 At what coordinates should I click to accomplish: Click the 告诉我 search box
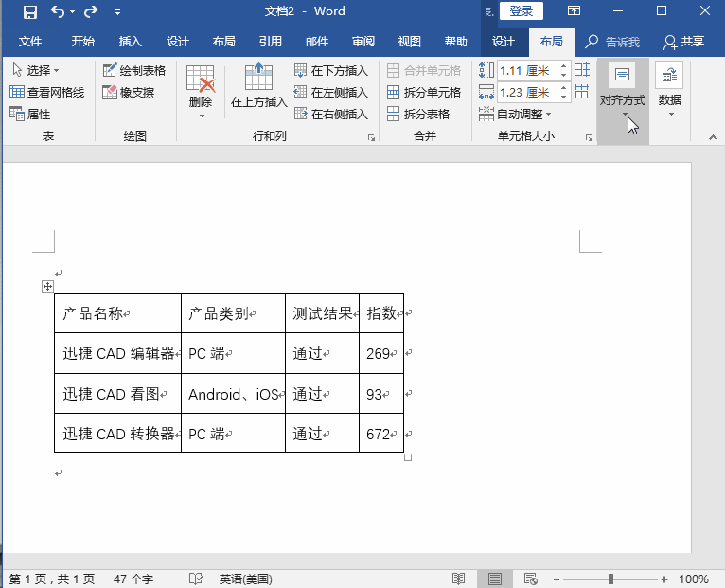(612, 42)
